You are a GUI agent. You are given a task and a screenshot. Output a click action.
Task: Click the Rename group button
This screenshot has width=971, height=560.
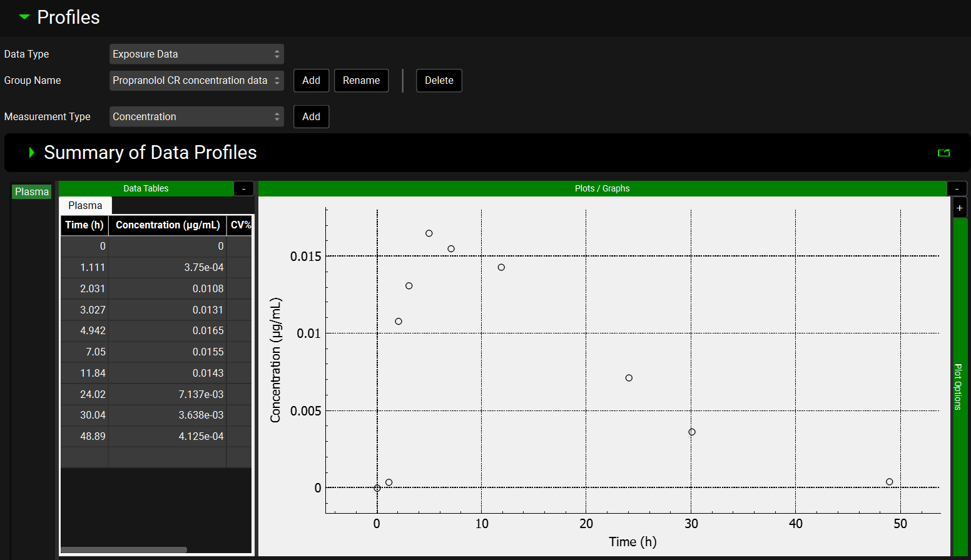[x=361, y=80]
